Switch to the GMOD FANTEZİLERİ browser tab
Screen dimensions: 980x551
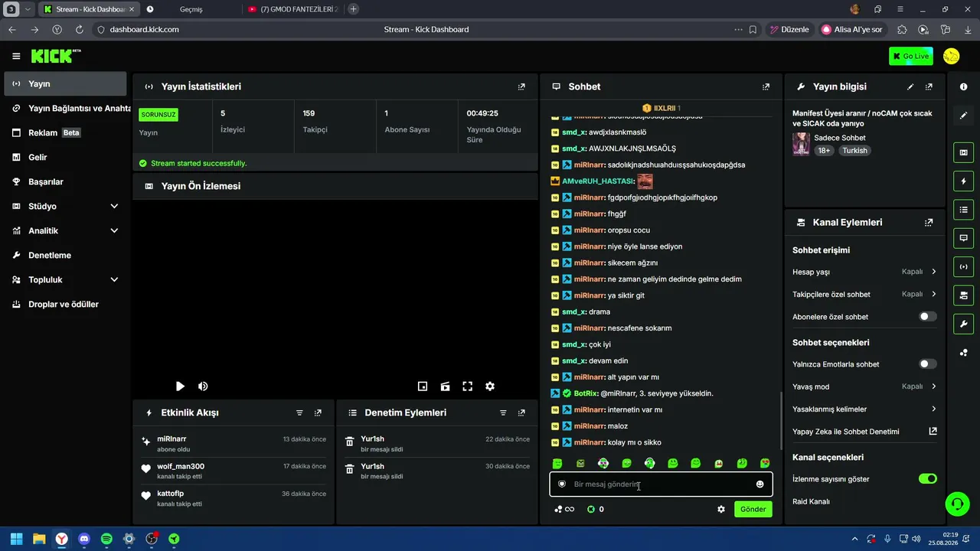293,9
